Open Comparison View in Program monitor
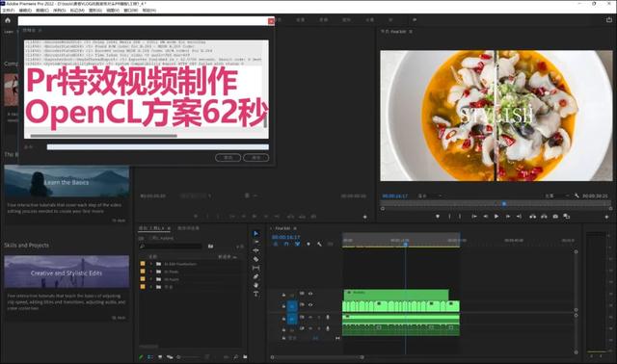Screen dimensions: 617x364 pos(566,217)
